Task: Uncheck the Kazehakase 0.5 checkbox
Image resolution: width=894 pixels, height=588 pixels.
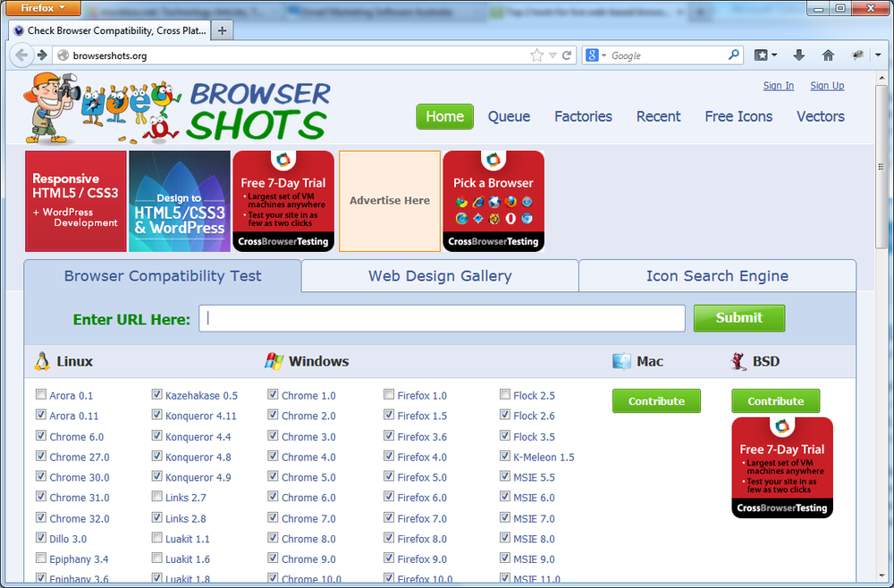Action: [x=156, y=394]
